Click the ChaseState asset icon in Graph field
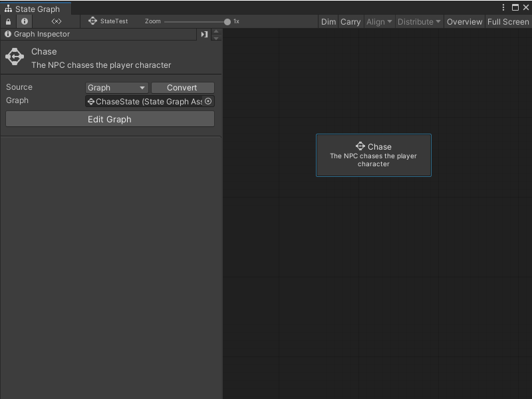The width and height of the screenshot is (532, 399). tap(91, 102)
